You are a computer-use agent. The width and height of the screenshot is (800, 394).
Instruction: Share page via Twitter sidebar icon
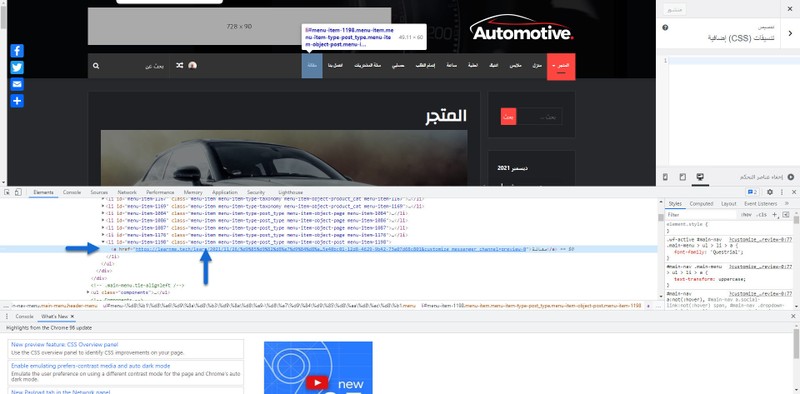[x=17, y=67]
